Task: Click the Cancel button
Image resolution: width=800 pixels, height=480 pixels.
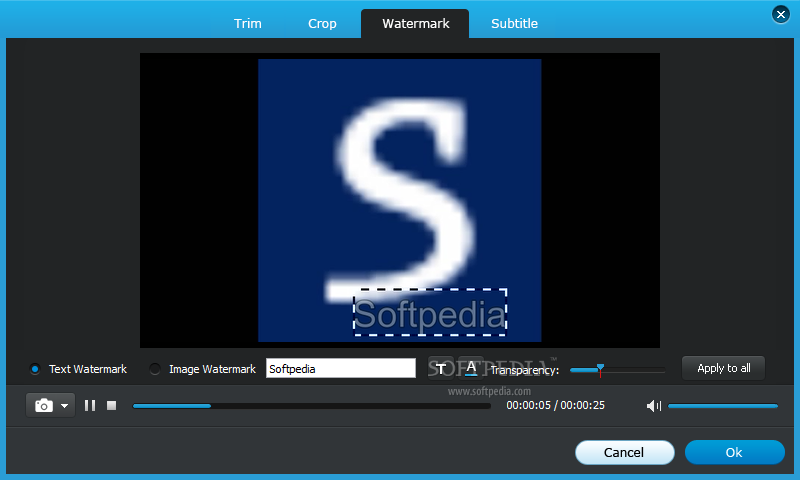Action: point(624,452)
